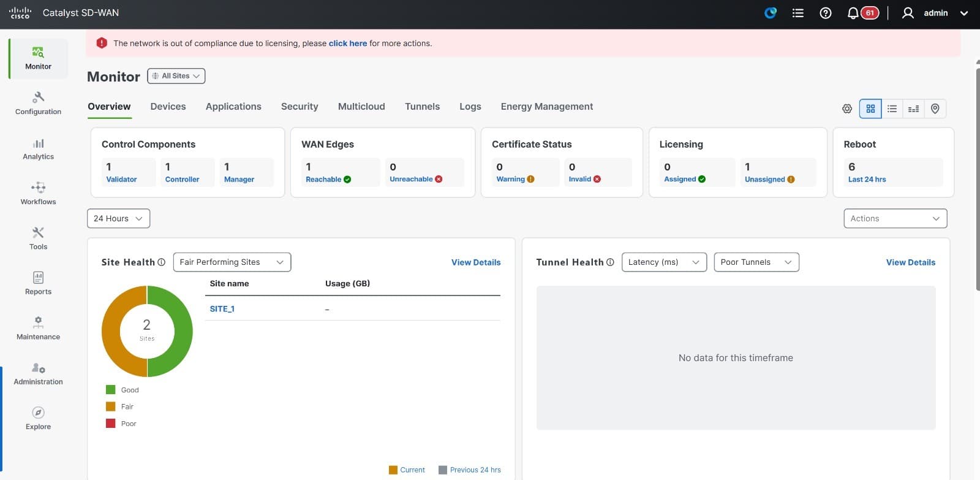The image size is (980, 480).
Task: Open the Energy Management tab
Action: (x=547, y=107)
